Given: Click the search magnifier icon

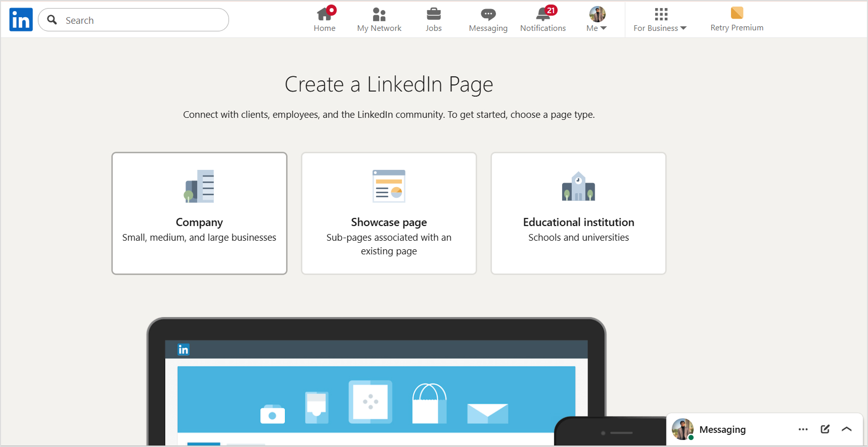Looking at the screenshot, I should pyautogui.click(x=52, y=20).
